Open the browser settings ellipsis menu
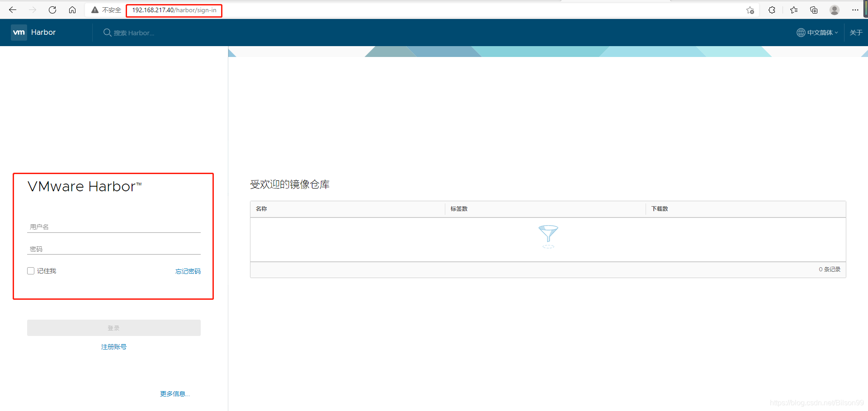The image size is (868, 411). coord(855,10)
